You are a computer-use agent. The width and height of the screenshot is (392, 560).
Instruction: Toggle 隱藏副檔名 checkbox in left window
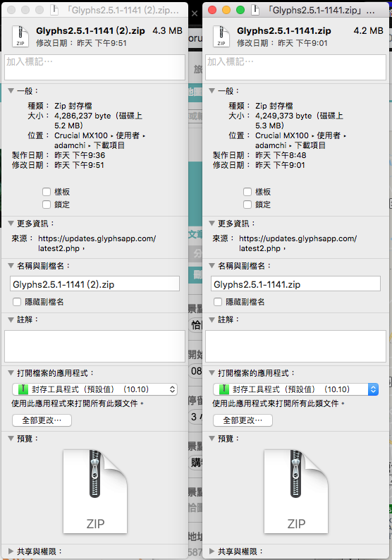(x=17, y=302)
